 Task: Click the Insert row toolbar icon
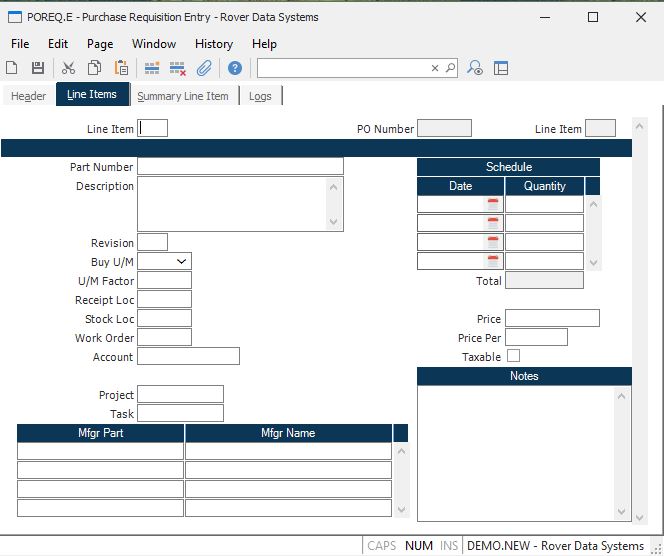coord(152,68)
